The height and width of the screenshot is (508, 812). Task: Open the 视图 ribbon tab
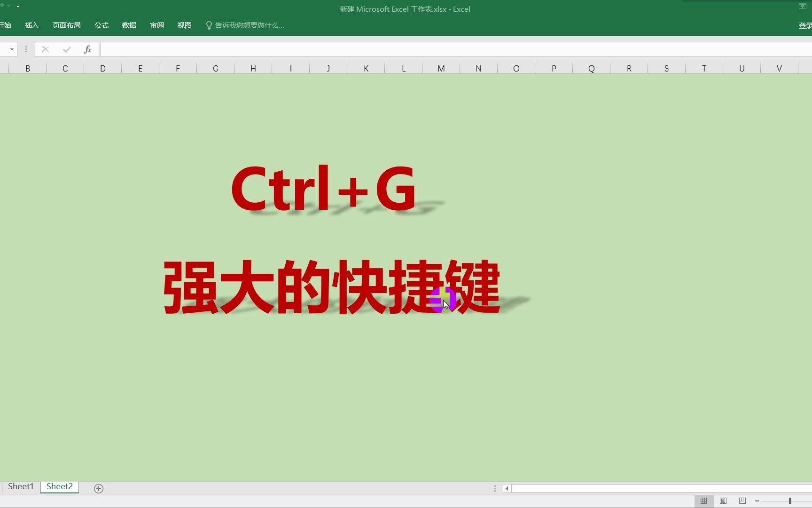point(184,25)
